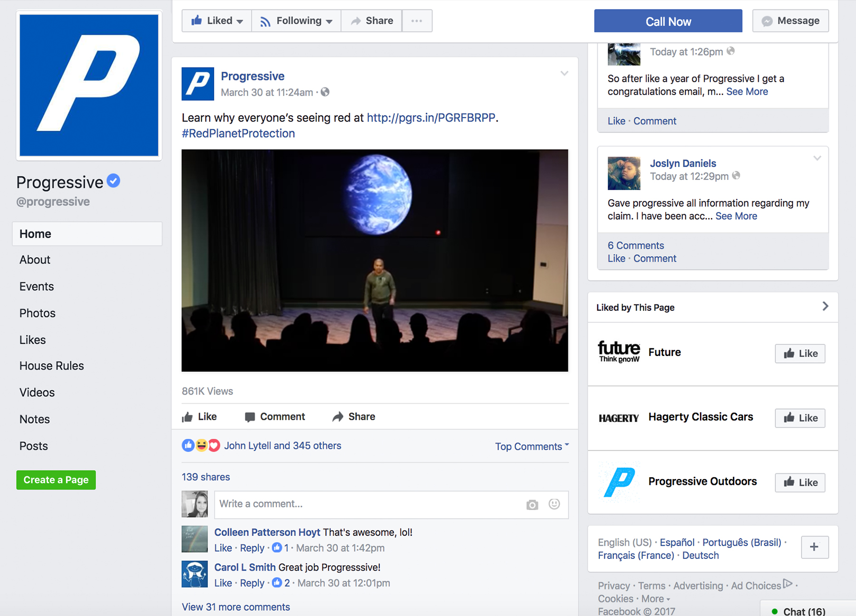The image size is (856, 616).
Task: Click the plus button for more languages
Action: click(815, 547)
